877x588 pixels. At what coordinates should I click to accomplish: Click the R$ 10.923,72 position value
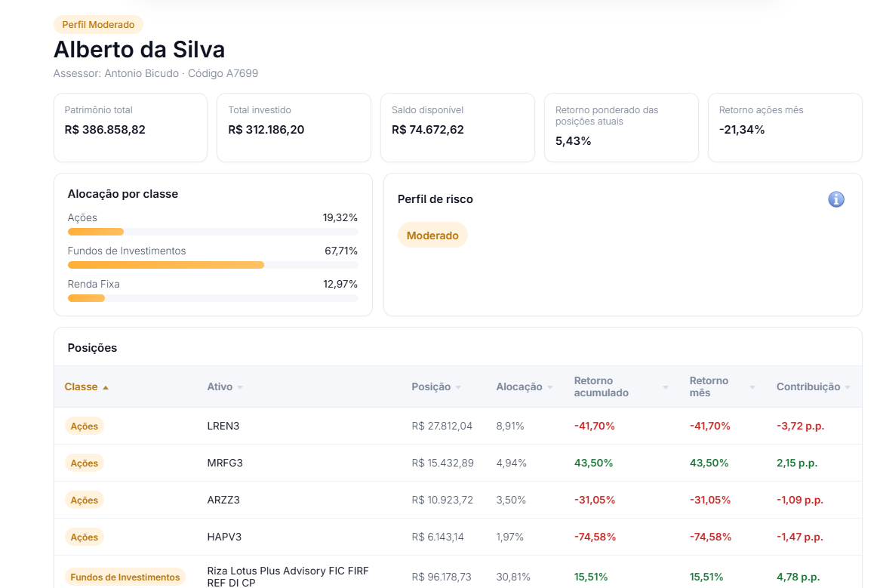442,500
